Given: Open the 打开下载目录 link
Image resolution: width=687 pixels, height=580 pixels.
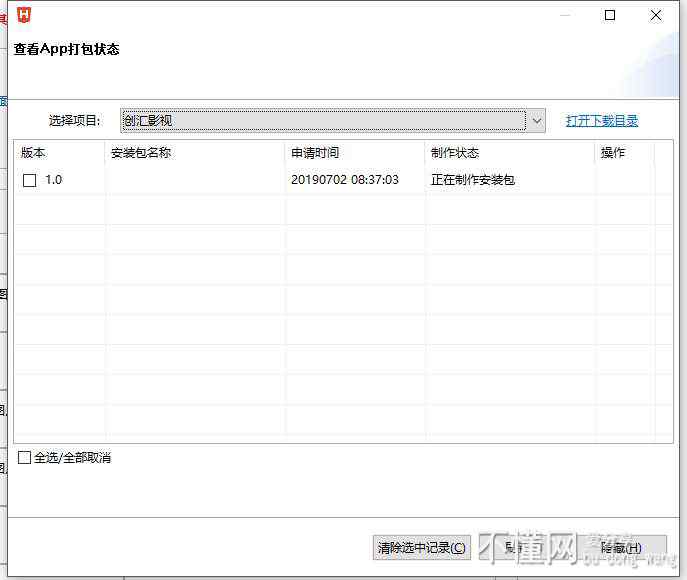Looking at the screenshot, I should coord(602,121).
